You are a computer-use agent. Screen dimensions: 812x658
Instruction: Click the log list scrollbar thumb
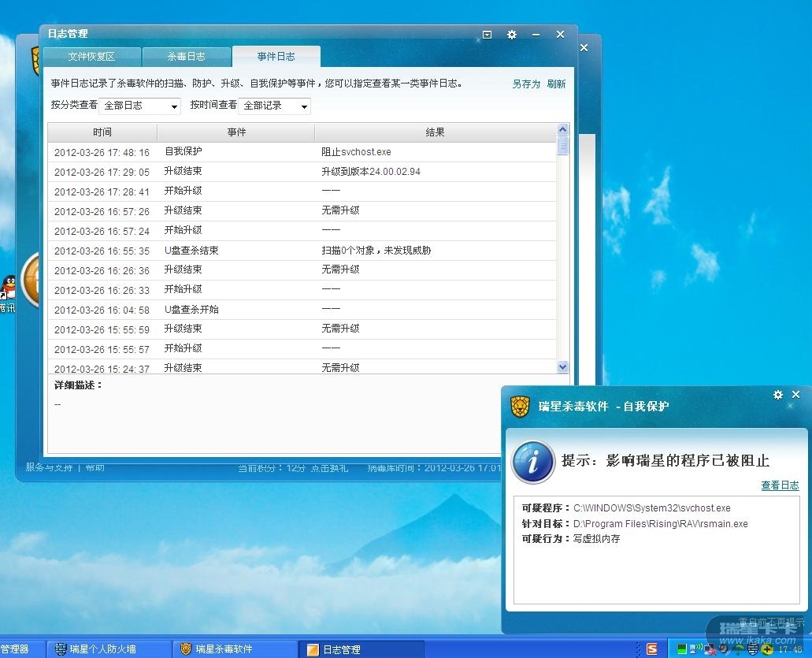[563, 145]
